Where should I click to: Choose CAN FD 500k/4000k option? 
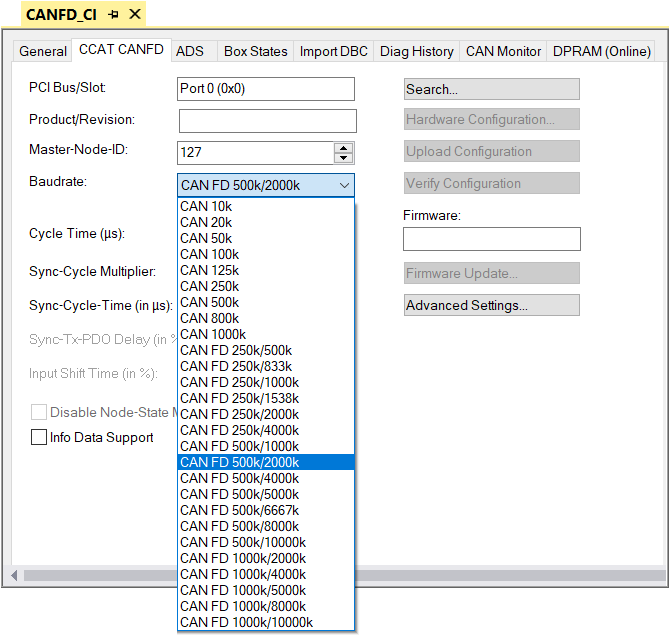[x=266, y=478]
